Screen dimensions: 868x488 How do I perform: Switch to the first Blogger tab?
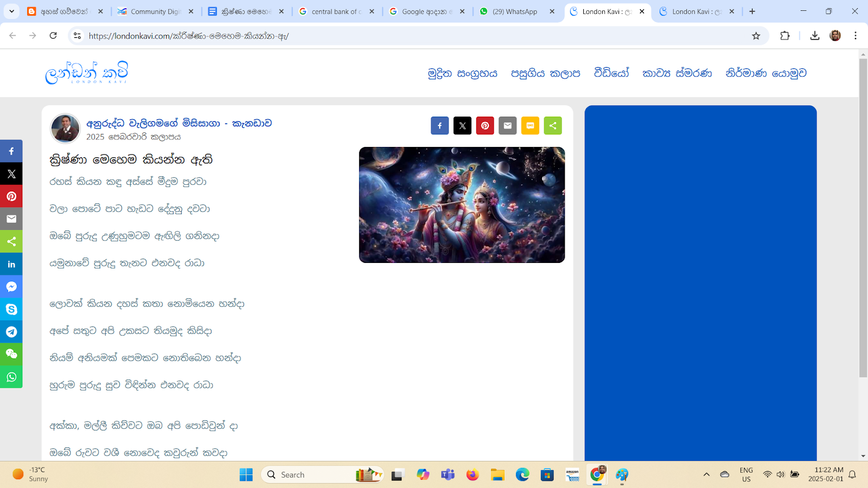tap(65, 11)
